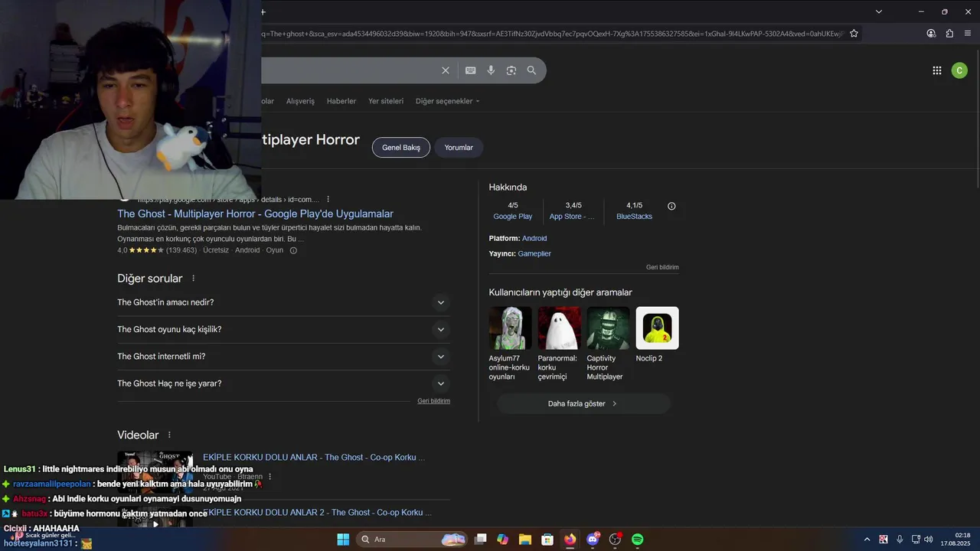Open File Explorer from the taskbar
Viewport: 980px width, 551px height.
click(525, 540)
